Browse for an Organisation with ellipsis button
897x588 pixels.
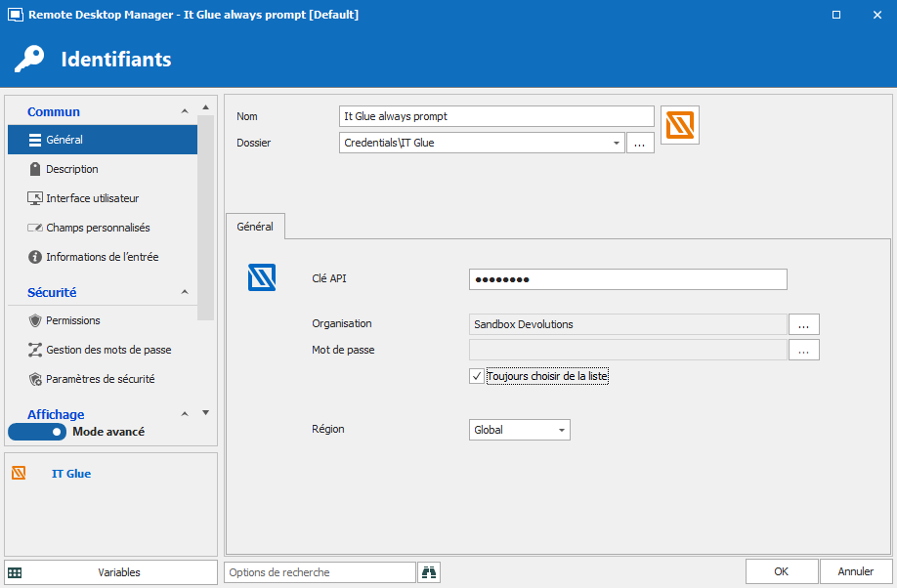tap(803, 324)
